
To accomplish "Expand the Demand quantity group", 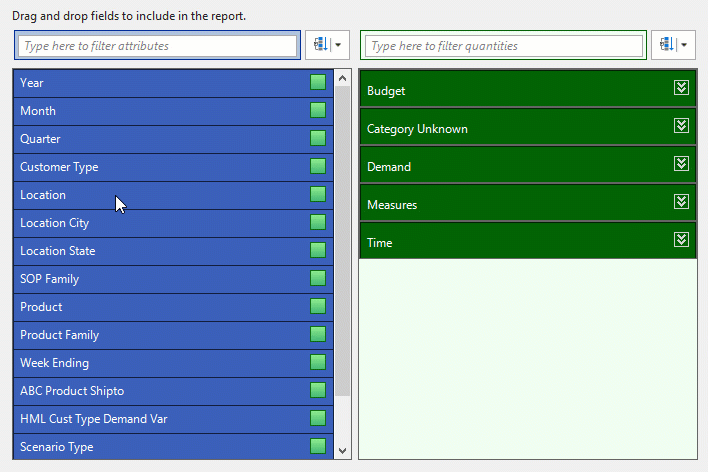I will 681,164.
